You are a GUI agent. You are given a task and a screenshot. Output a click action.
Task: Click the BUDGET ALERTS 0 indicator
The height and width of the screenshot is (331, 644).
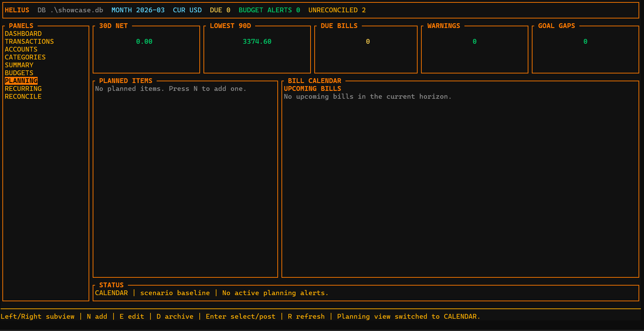click(x=270, y=10)
